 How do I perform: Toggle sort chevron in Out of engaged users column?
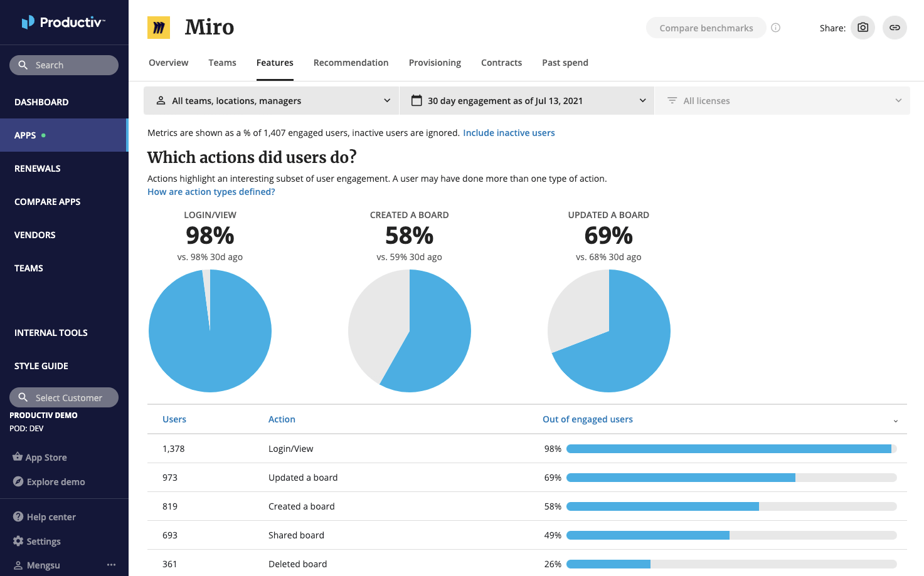pos(895,421)
